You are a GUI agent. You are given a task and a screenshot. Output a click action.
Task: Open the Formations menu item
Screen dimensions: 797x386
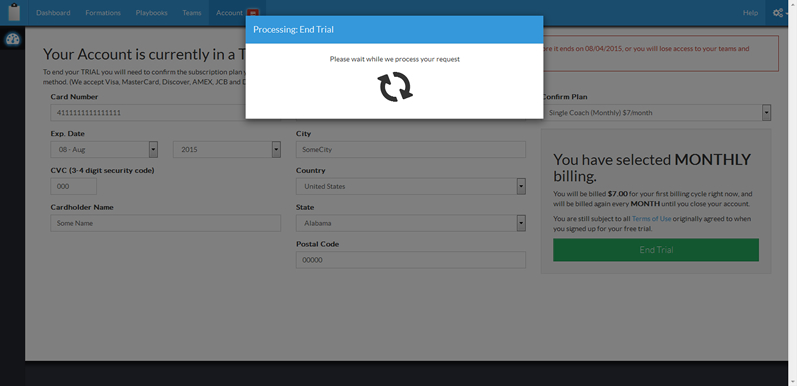click(103, 13)
